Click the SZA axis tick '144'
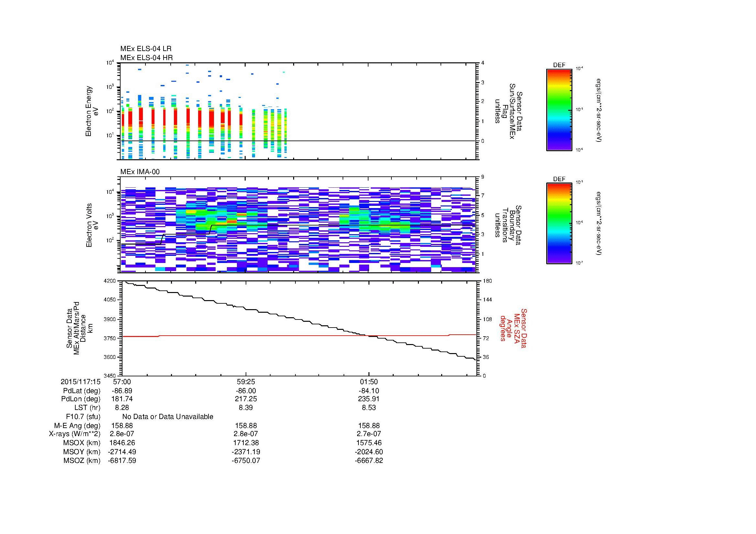The width and height of the screenshot is (756, 534). (x=487, y=300)
